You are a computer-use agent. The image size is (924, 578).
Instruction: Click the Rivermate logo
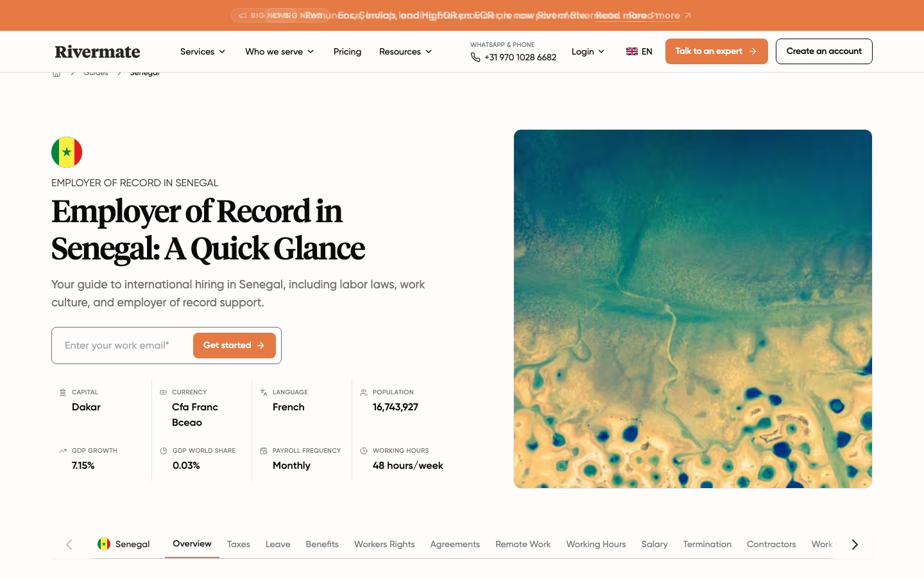tap(98, 51)
